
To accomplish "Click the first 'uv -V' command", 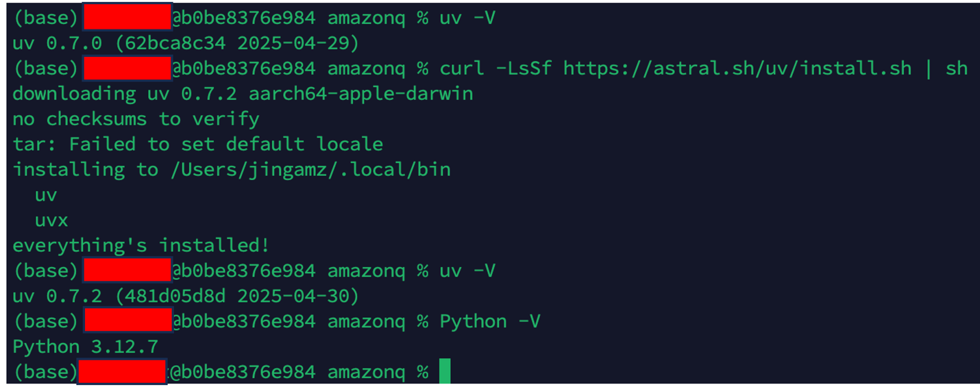I will coord(467,18).
